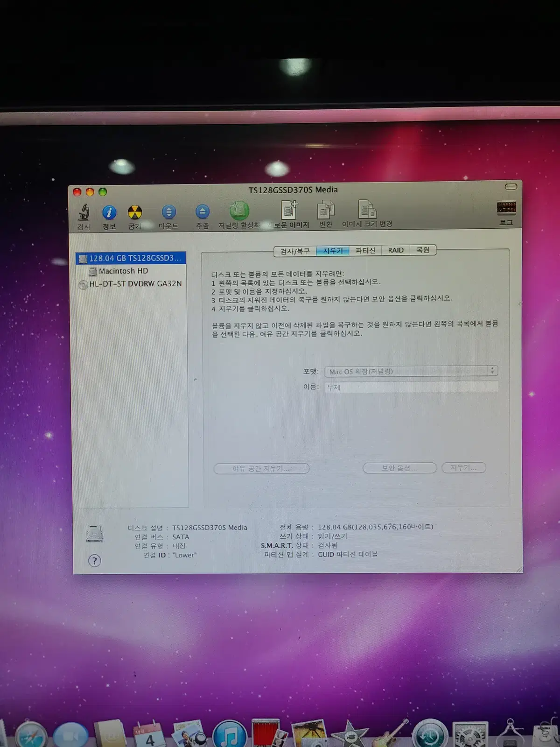The image size is (560, 747).
Task: Click the window title TS128GSSD370S Media
Action: click(x=293, y=190)
